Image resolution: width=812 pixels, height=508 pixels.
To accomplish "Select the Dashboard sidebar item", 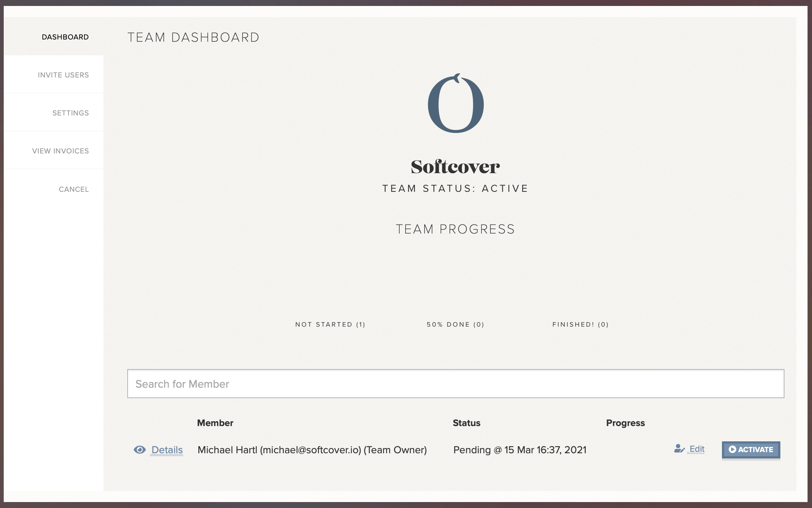I will [x=65, y=37].
